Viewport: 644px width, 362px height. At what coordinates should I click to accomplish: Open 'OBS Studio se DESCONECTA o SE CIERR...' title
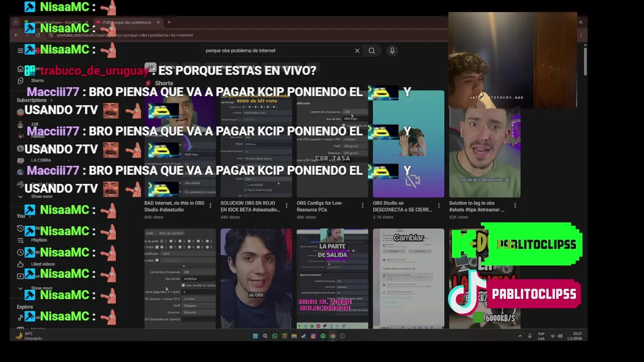point(403,206)
